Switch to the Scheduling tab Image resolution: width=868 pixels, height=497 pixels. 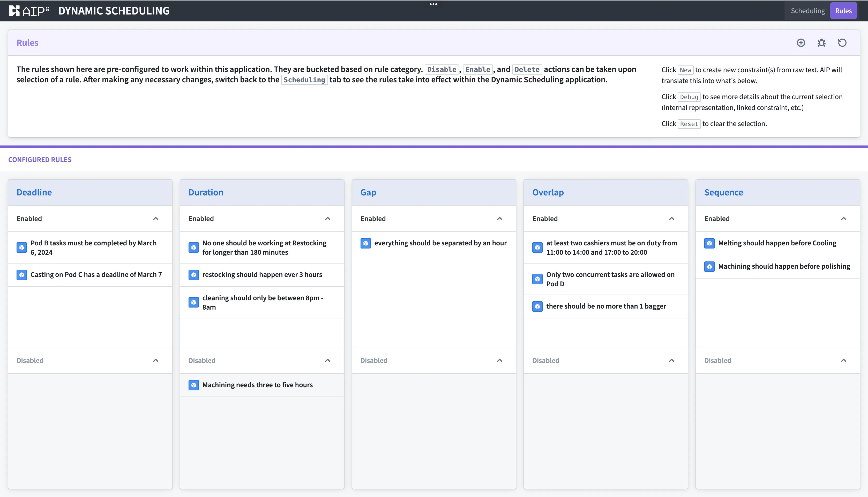pos(808,11)
